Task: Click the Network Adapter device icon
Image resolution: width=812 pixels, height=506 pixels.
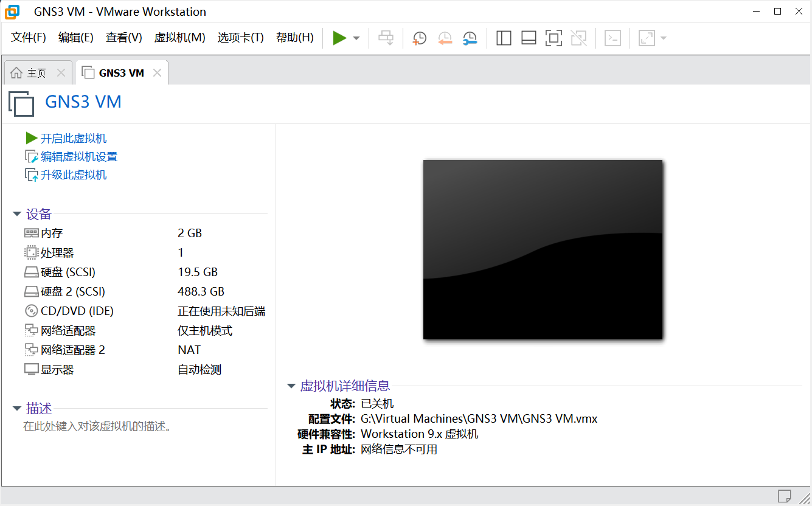Action: coord(31,330)
